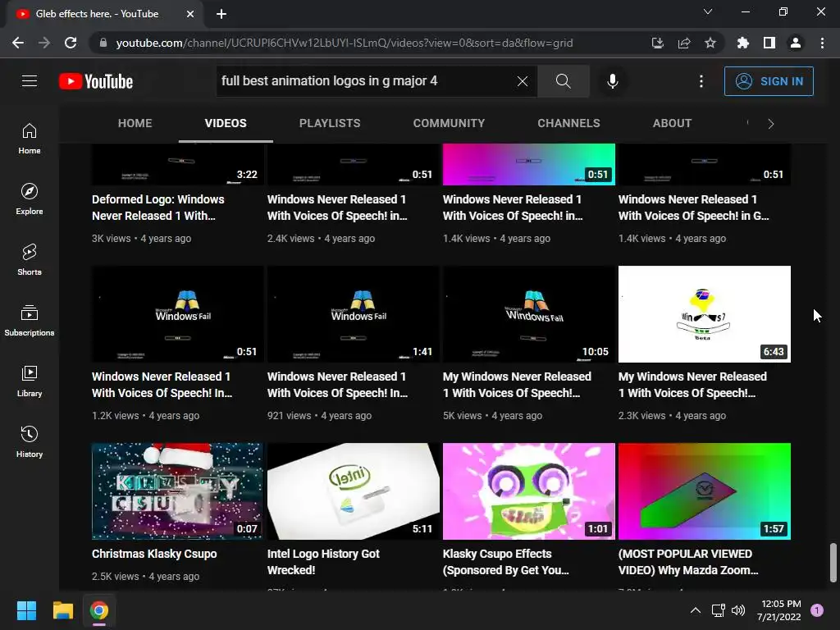Start voice search with the microphone
Image resolution: width=840 pixels, height=630 pixels.
[612, 81]
